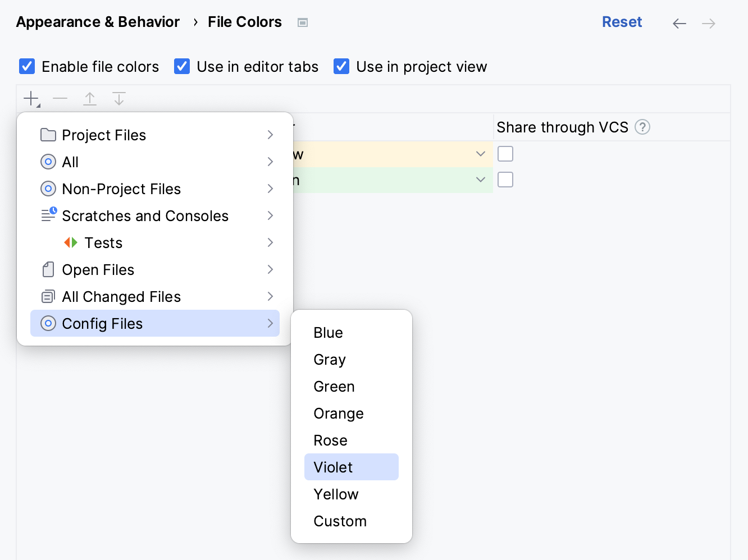The image size is (748, 560).
Task: Click the Remove (minus) toolbar icon
Action: pyautogui.click(x=60, y=99)
